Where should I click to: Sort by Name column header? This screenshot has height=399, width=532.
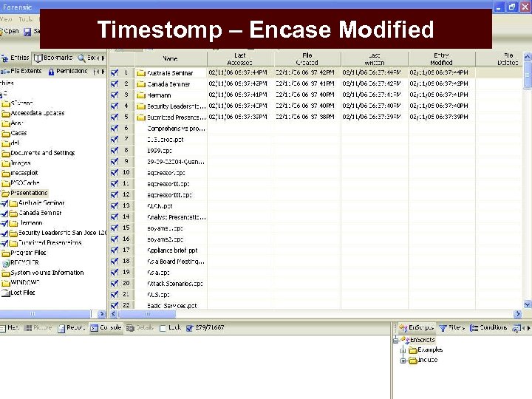171,58
